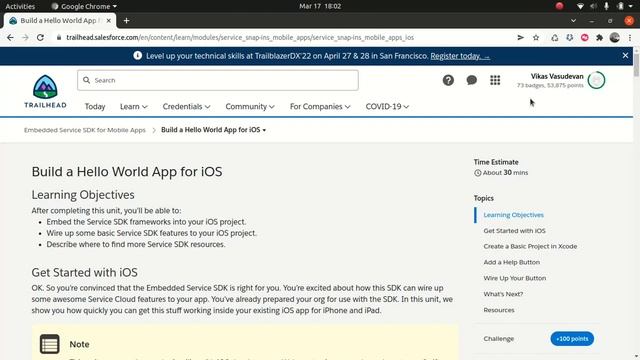Open the clock Mar 17 18:02
The height and width of the screenshot is (360, 640).
(x=320, y=6)
